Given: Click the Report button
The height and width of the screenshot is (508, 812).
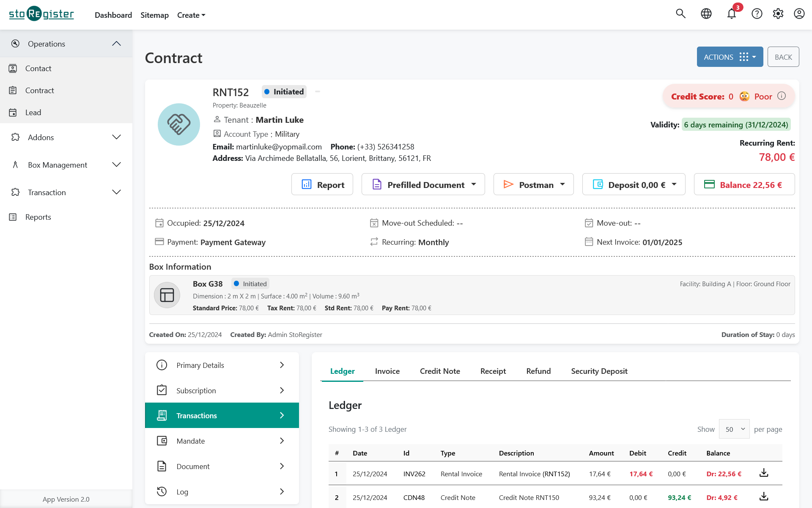Looking at the screenshot, I should tap(322, 185).
